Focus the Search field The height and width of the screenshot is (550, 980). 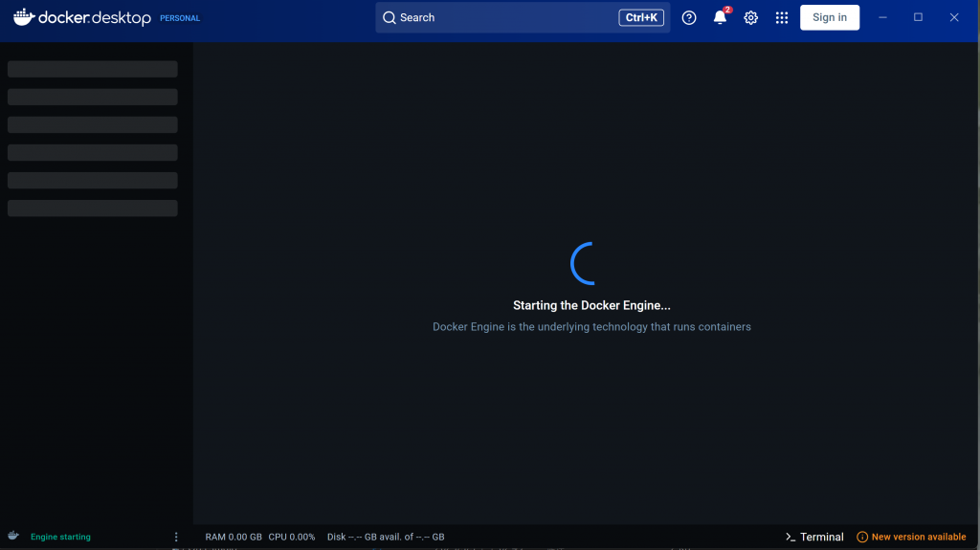tap(523, 17)
